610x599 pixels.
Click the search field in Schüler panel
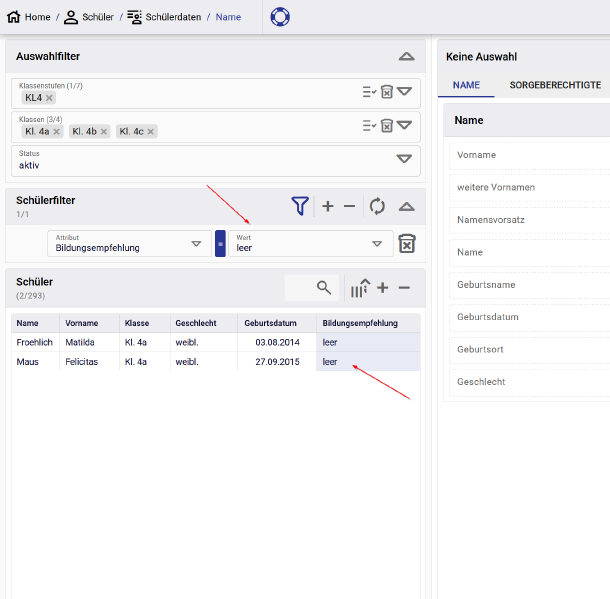(x=310, y=288)
